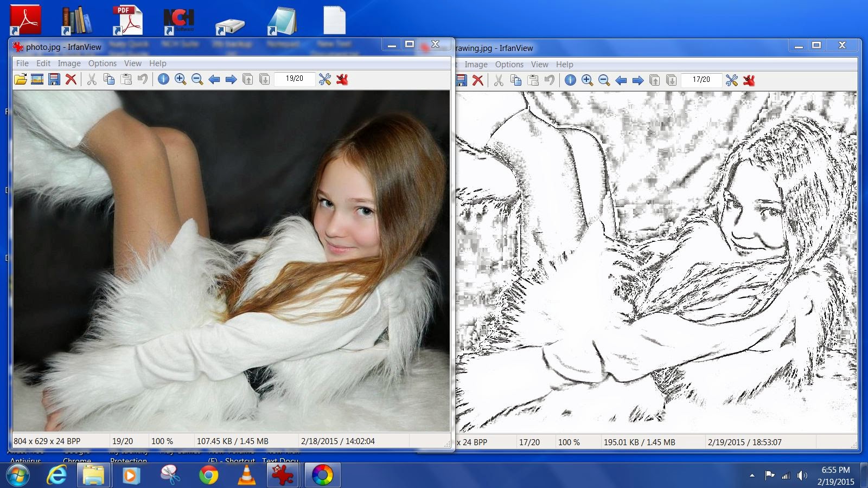868x488 pixels.
Task: Delete the file in drawing.jpg window
Action: click(478, 81)
